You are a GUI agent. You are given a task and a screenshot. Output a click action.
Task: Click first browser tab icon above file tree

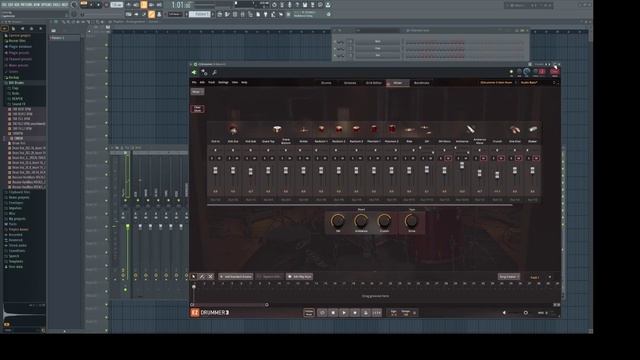pyautogui.click(x=5, y=29)
